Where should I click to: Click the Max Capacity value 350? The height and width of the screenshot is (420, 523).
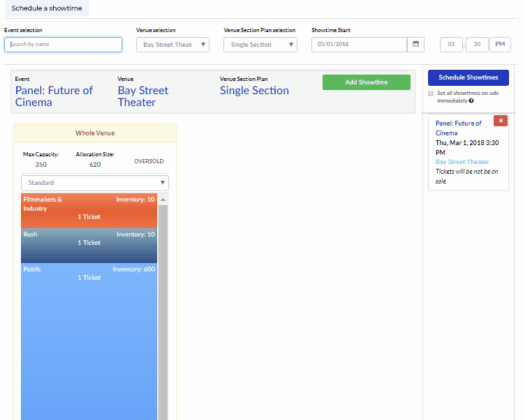pyautogui.click(x=41, y=165)
